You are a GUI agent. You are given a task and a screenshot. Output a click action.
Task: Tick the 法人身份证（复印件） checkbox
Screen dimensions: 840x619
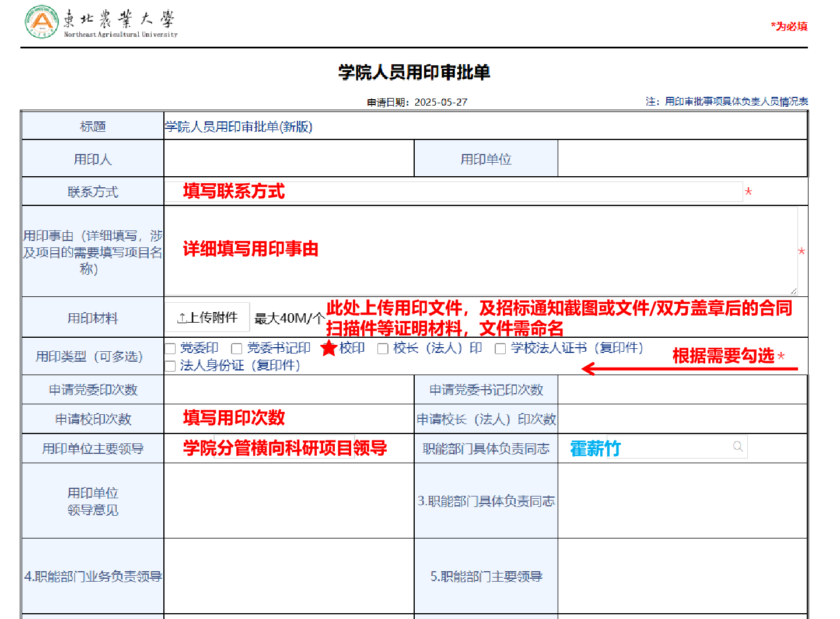pos(170,366)
